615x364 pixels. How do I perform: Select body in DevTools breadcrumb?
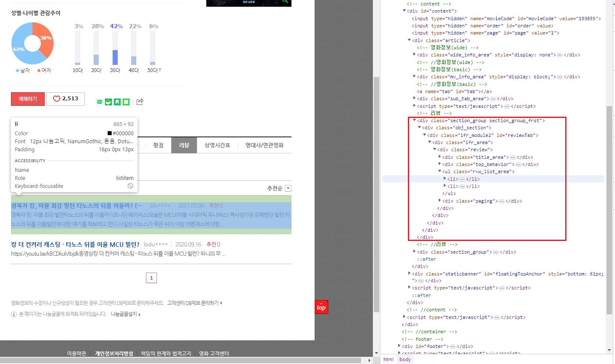click(x=405, y=359)
